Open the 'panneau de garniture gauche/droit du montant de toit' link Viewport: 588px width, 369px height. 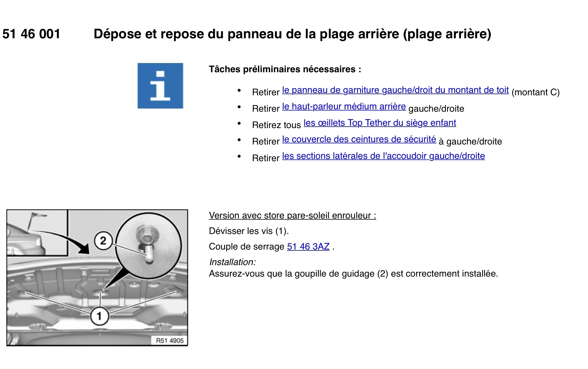[395, 90]
